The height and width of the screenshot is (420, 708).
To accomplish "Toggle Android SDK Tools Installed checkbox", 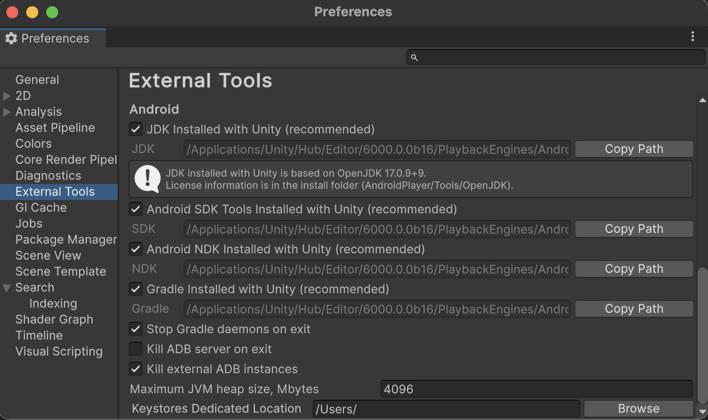I will tap(136, 209).
